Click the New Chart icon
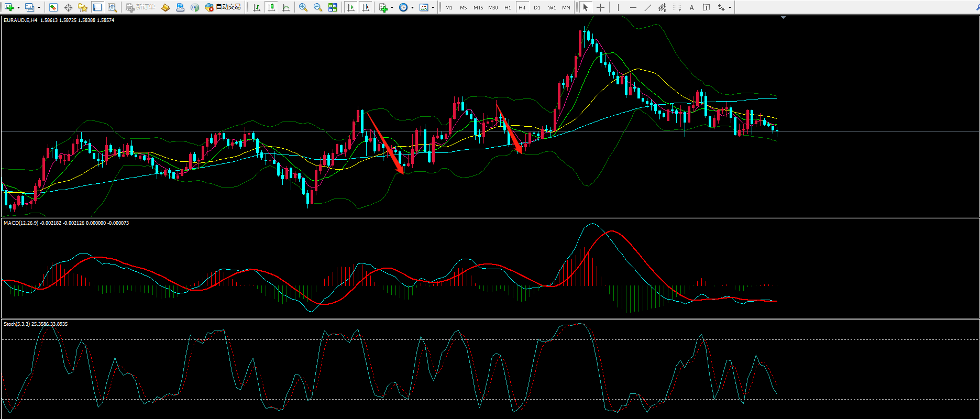Screen dimensions: 980x419 9,7
